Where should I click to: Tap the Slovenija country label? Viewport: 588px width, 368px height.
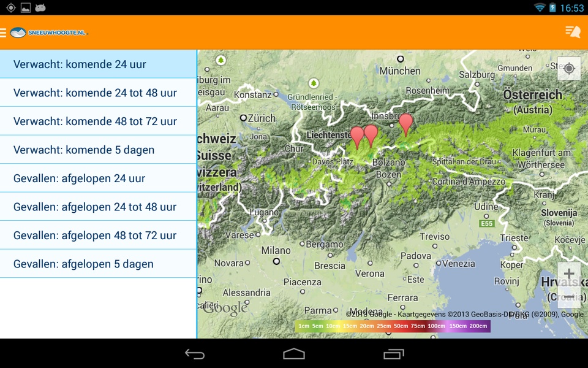click(559, 217)
